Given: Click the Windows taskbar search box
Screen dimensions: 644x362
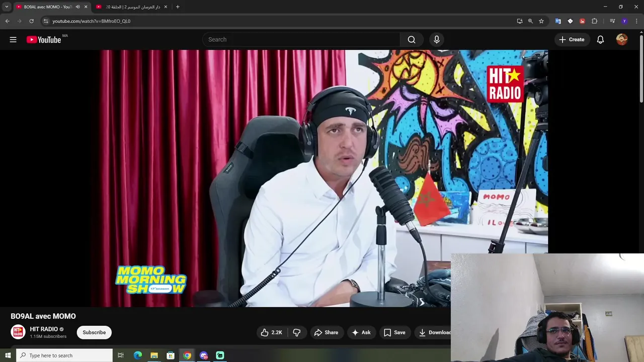Looking at the screenshot, I should [64, 355].
